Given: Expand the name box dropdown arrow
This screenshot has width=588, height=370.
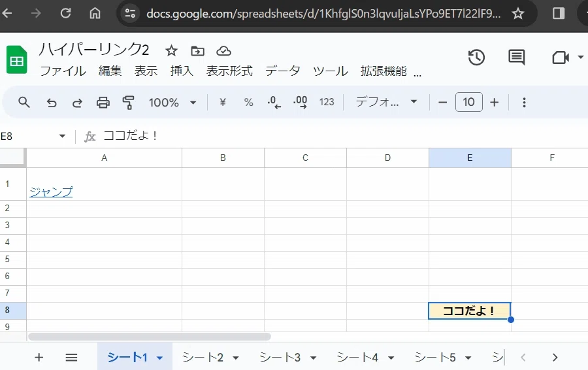Looking at the screenshot, I should [62, 136].
